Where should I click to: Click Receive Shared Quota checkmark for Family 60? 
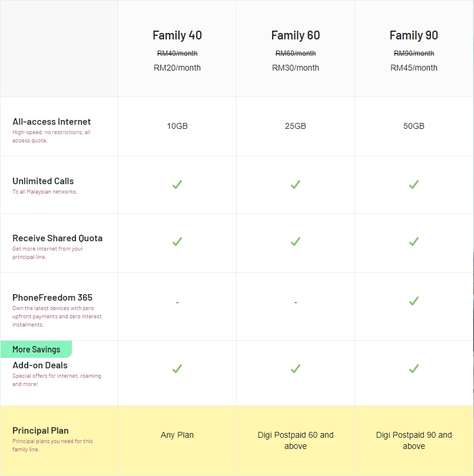coord(296,241)
